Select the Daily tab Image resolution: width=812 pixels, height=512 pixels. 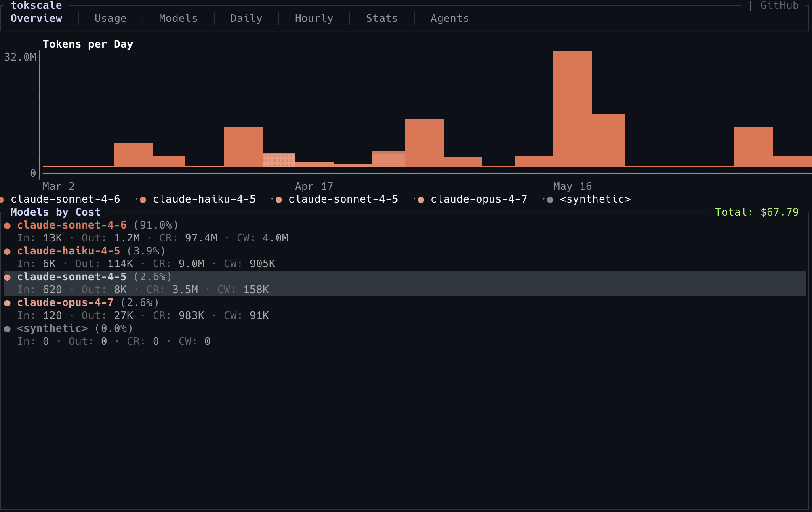(246, 18)
